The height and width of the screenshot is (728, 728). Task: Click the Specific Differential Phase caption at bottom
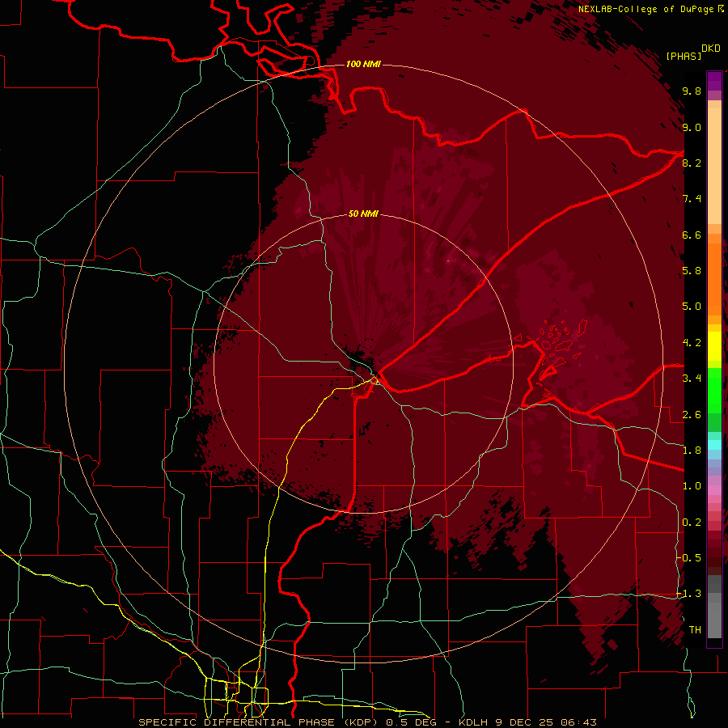pyautogui.click(x=368, y=722)
